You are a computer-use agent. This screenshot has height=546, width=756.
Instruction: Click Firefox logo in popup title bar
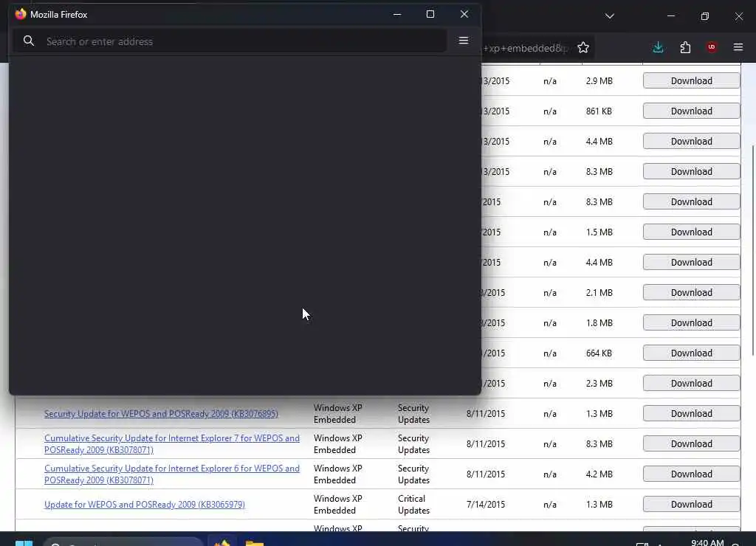(x=20, y=14)
